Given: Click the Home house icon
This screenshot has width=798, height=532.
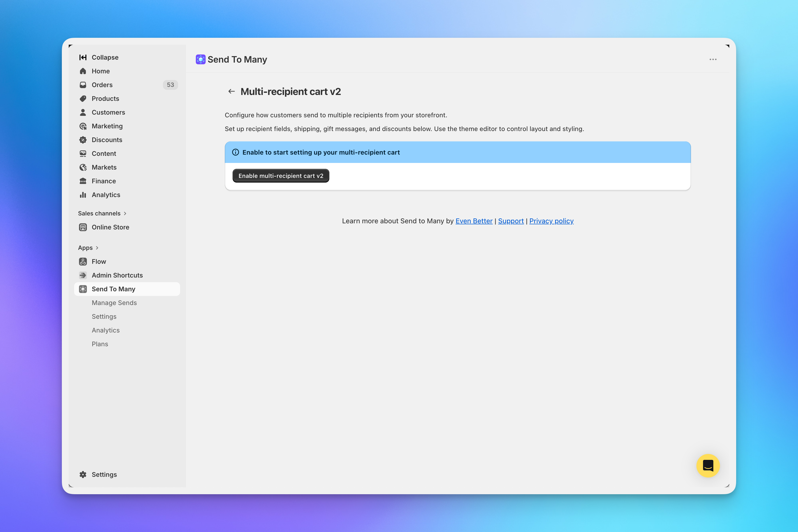Looking at the screenshot, I should point(83,71).
